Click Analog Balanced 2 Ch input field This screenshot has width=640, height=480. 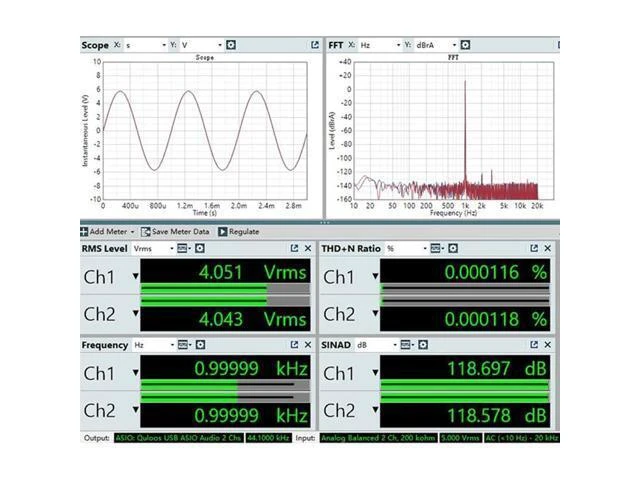point(378,438)
